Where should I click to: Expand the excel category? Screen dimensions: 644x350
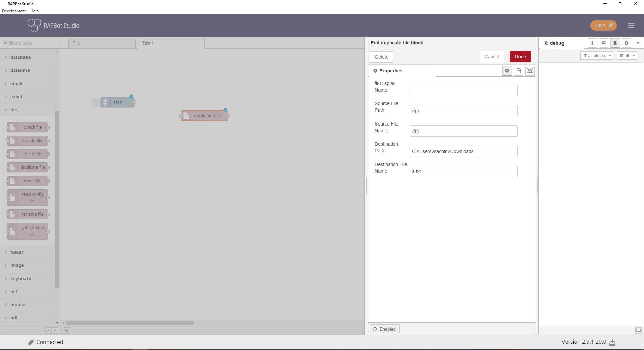(x=27, y=97)
